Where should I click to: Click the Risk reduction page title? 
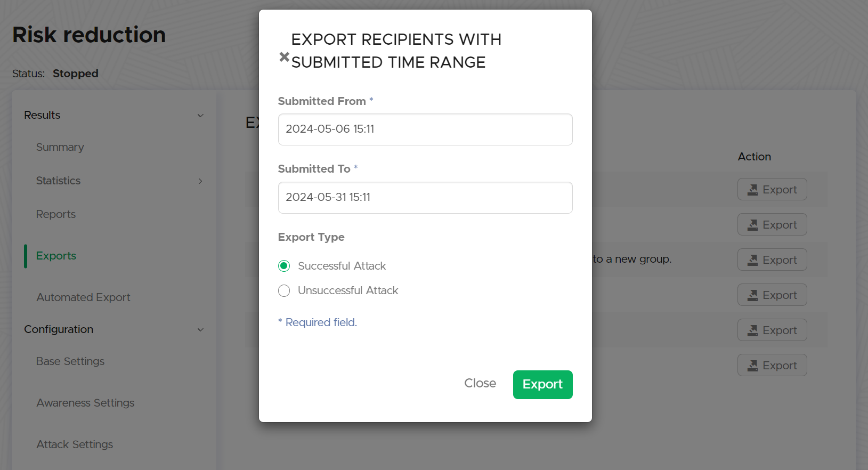tap(89, 35)
